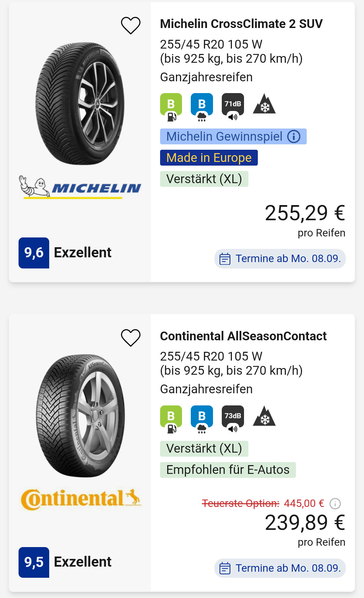This screenshot has width=364, height=598.
Task: Click the 73dB noise level icon
Action: (233, 419)
